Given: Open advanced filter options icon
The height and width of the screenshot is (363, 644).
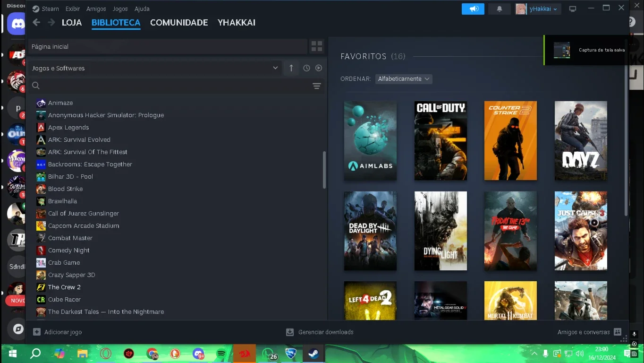Looking at the screenshot, I should (x=317, y=86).
